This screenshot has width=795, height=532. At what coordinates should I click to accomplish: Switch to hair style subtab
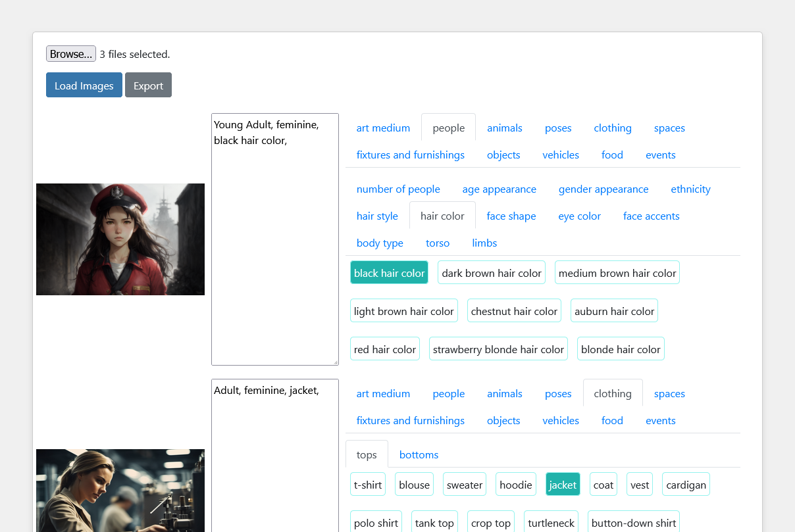377,216
